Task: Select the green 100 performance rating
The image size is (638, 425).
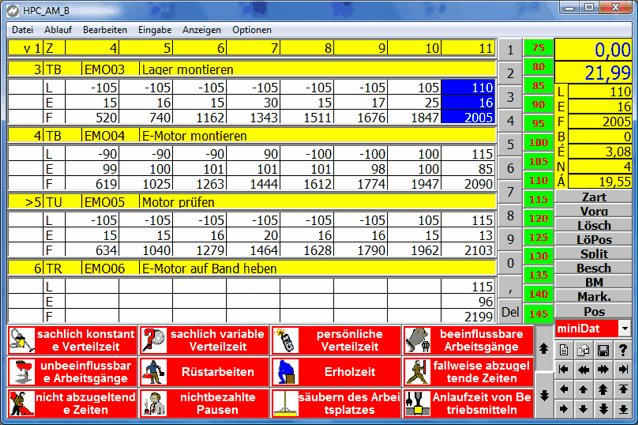Action: (x=540, y=143)
